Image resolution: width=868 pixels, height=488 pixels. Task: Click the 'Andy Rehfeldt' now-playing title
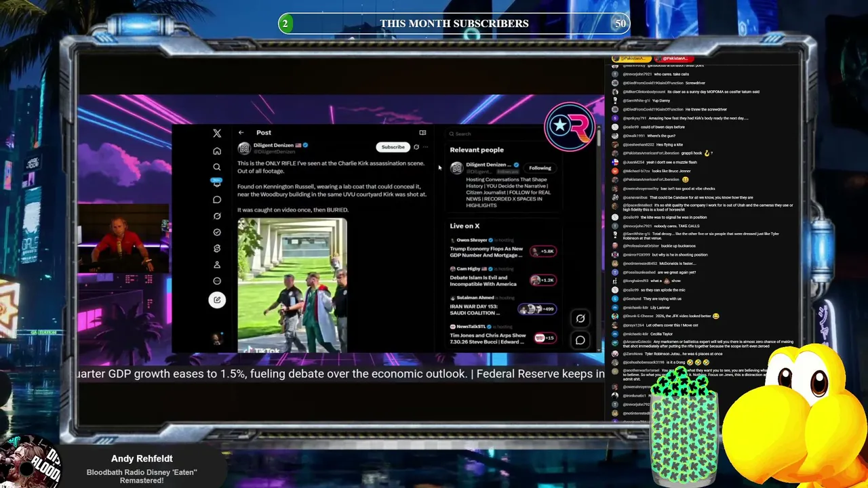[x=142, y=459]
